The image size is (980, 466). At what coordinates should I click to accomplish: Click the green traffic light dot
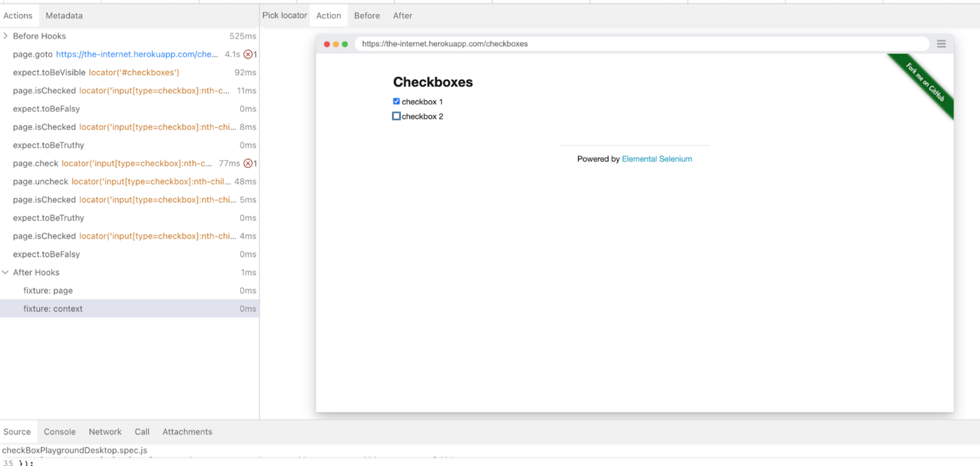(x=345, y=44)
